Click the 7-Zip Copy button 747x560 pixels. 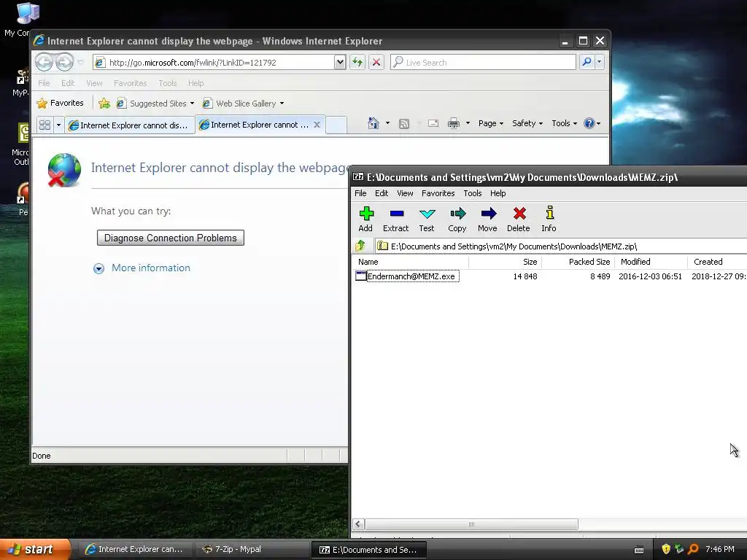[x=457, y=219]
